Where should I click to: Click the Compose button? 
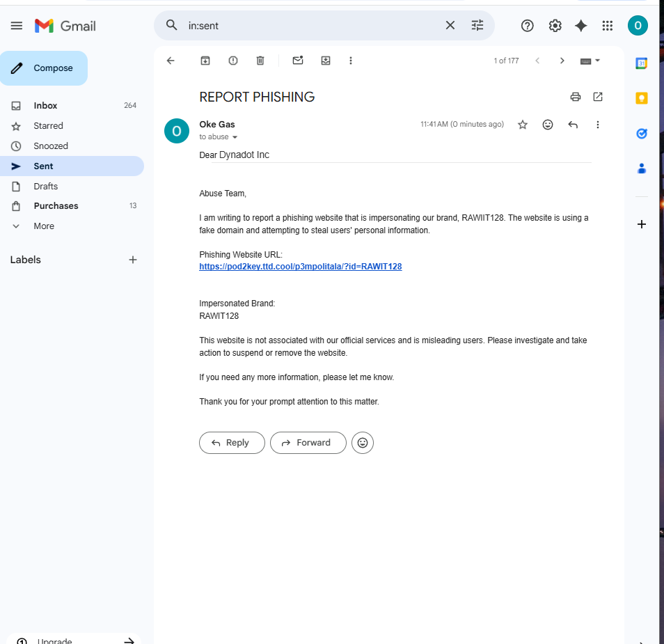[44, 68]
